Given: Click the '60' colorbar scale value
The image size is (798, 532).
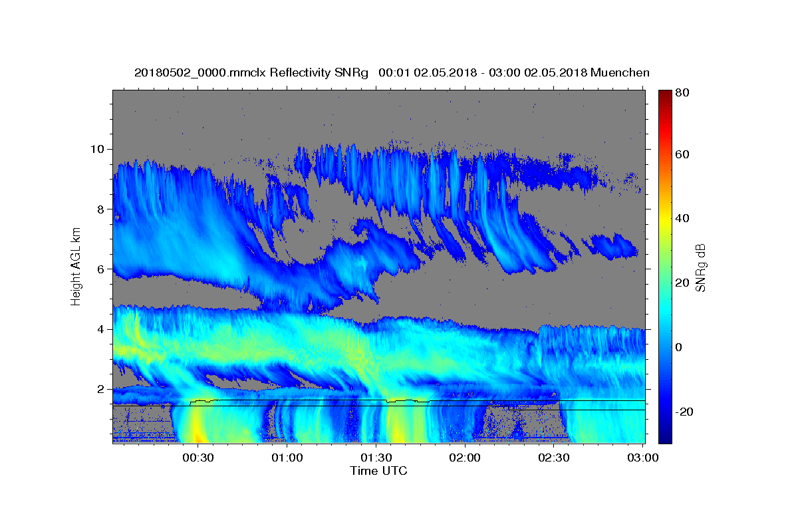Looking at the screenshot, I should click(x=684, y=154).
